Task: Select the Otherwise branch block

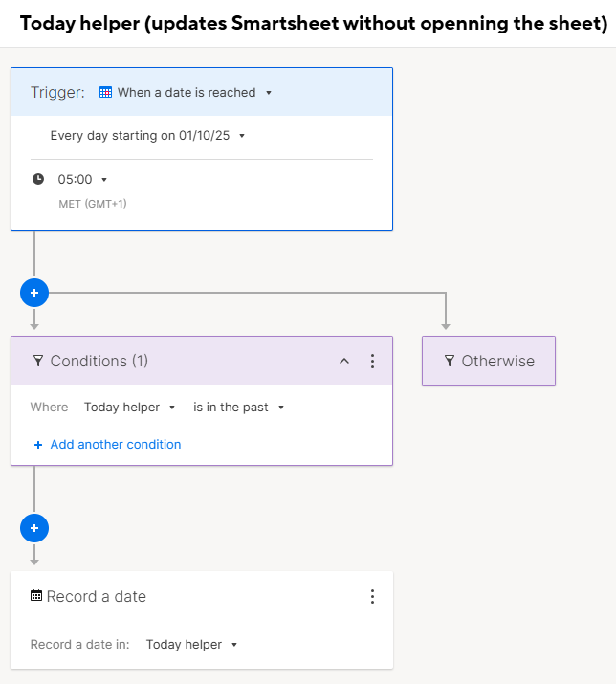Action: point(489,361)
